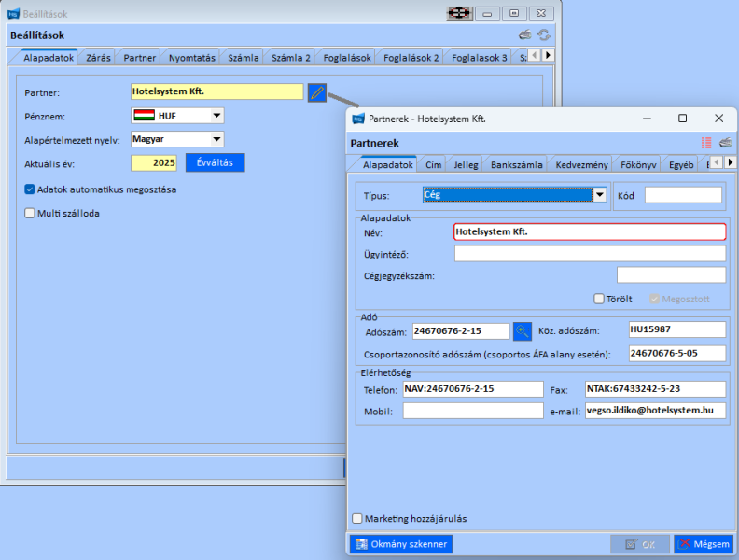The height and width of the screenshot is (560, 739).
Task: Click the Ügyintéző input field
Action: [x=590, y=254]
